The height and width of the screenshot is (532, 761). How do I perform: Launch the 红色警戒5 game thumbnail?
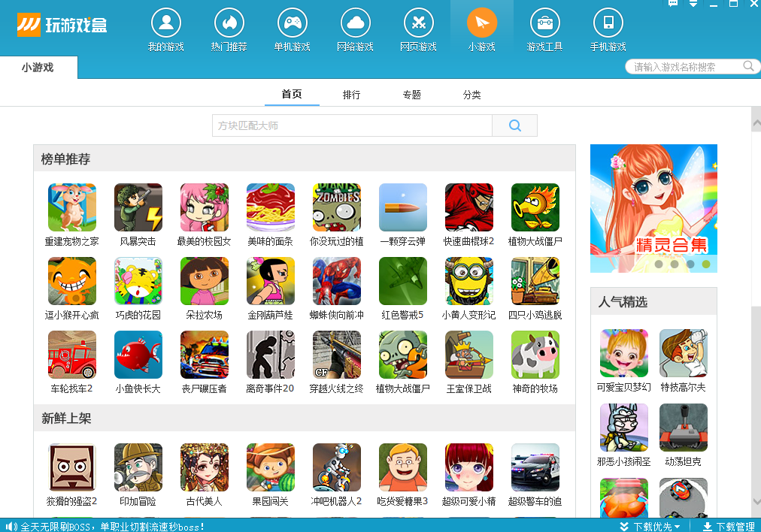(x=402, y=281)
